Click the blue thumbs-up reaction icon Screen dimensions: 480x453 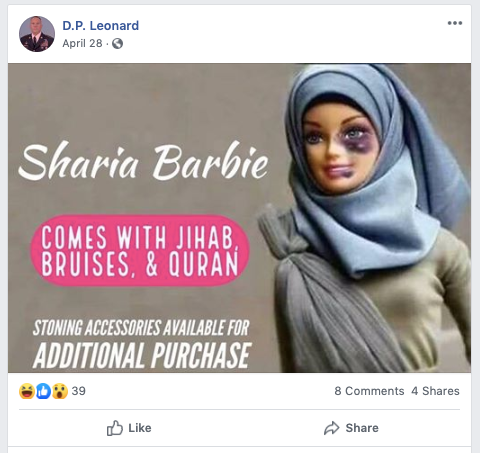(x=43, y=391)
